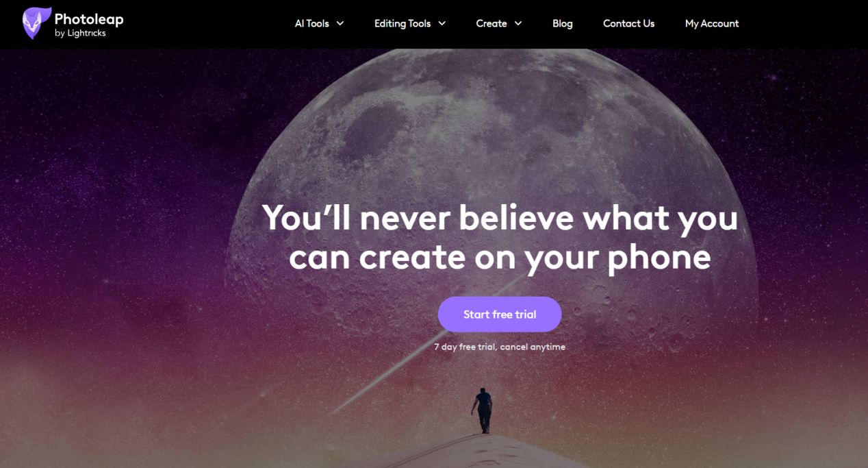
Task: Click the "by Lightricks" tagline
Action: tap(80, 33)
